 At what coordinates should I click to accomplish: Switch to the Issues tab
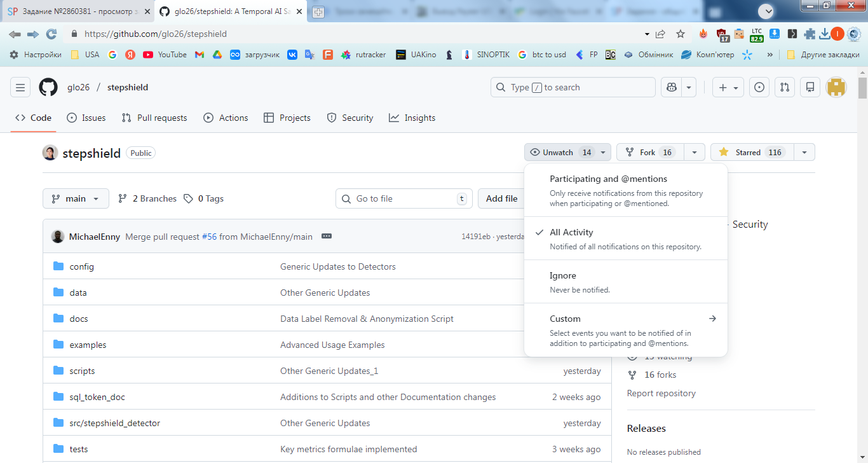pos(86,118)
